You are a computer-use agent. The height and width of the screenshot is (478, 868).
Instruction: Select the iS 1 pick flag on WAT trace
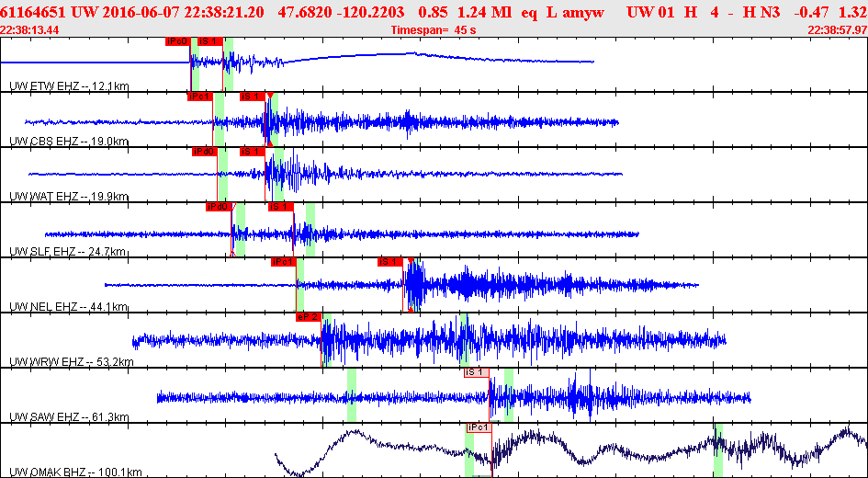(253, 152)
